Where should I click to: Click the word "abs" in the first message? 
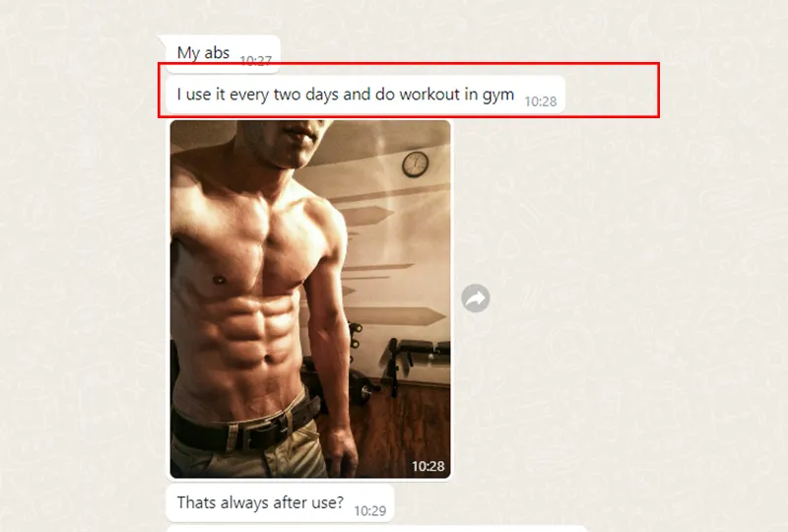point(217,52)
